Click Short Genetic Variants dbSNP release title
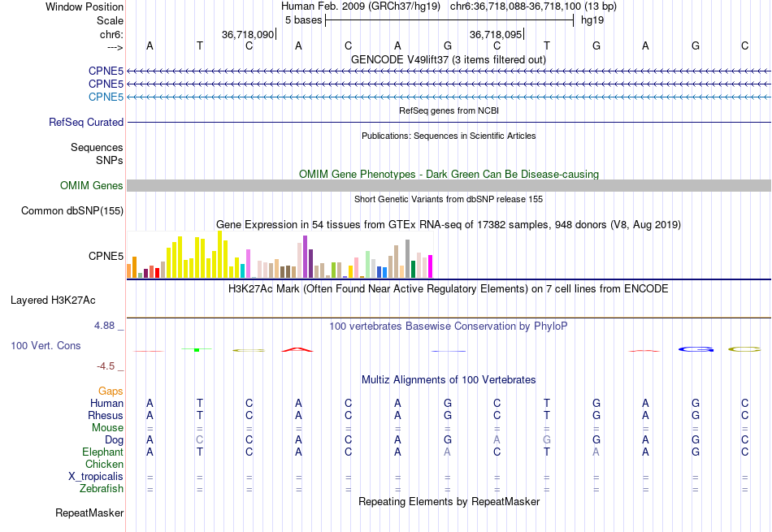The height and width of the screenshot is (532, 772). pyautogui.click(x=449, y=199)
